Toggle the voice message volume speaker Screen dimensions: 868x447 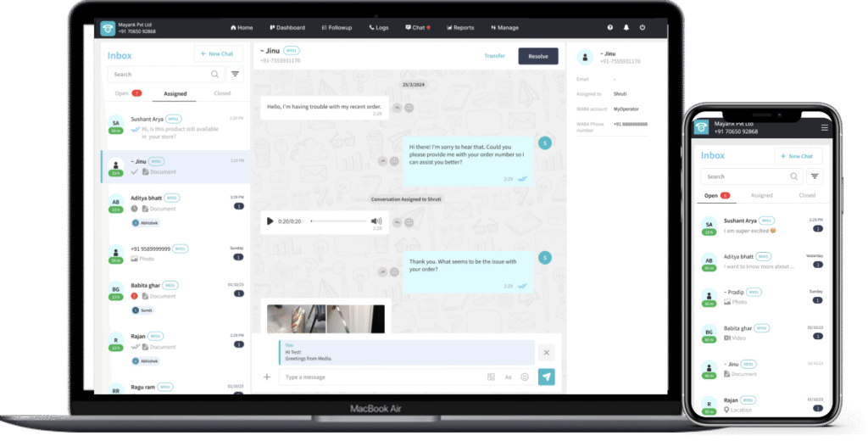tap(376, 221)
